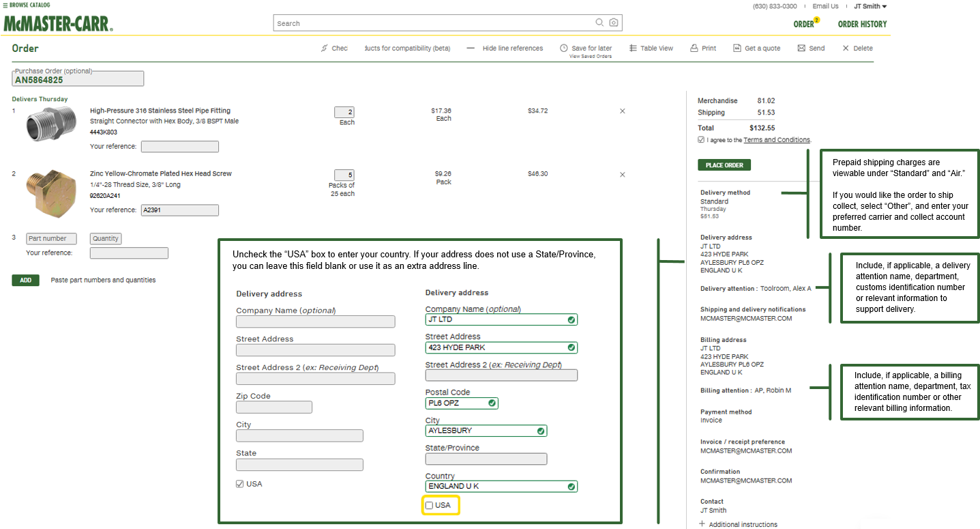The image size is (980, 529).
Task: Click Country field ENGLAND U K
Action: [501, 487]
